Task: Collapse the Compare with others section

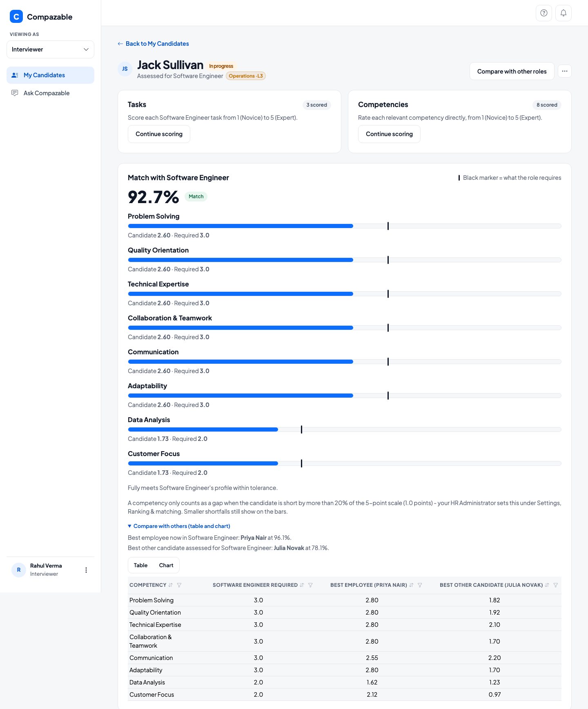Action: pyautogui.click(x=179, y=526)
